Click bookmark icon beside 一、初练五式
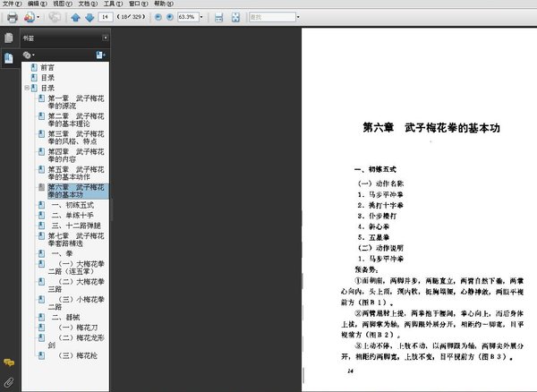The width and height of the screenshot is (537, 392). [41, 205]
